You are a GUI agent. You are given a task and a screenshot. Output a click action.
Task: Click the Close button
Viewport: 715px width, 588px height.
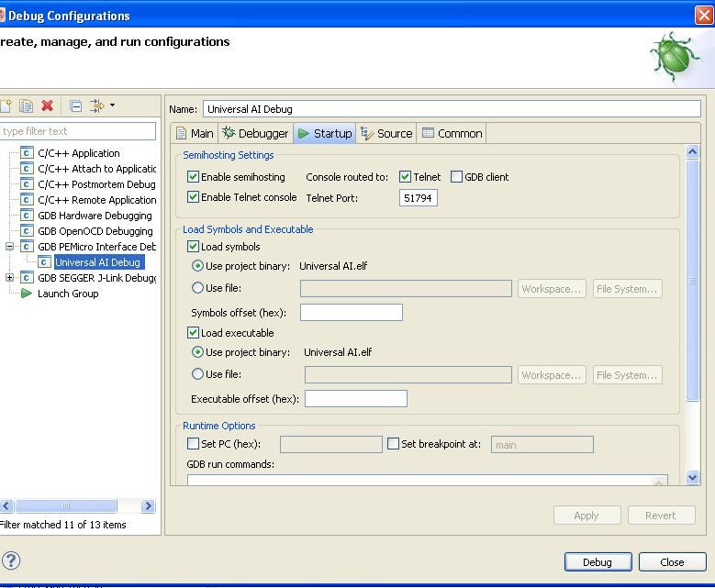click(672, 562)
